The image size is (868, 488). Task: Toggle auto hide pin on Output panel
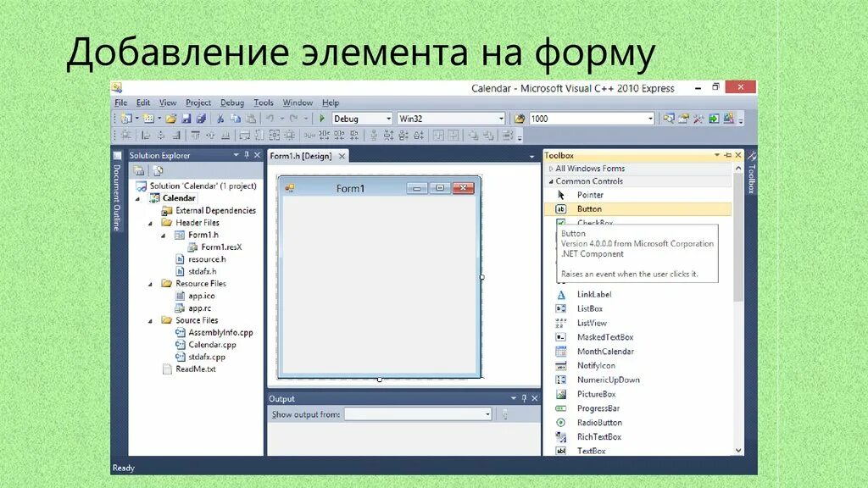524,398
